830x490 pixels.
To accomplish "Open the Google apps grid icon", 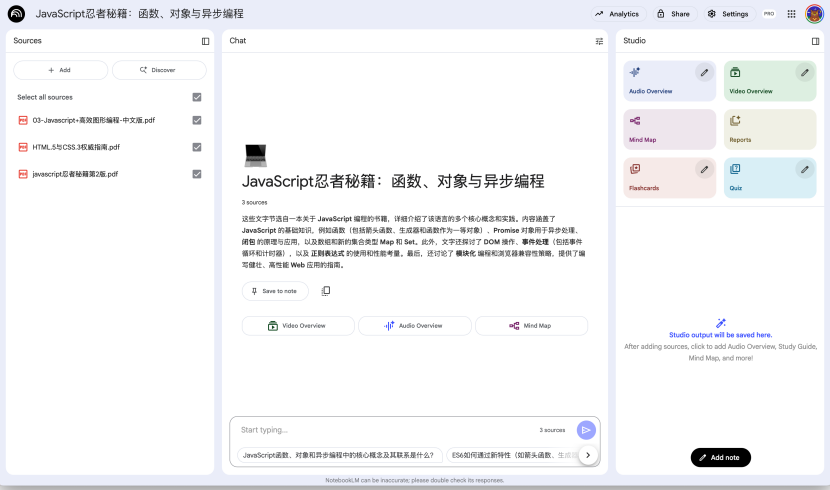I will [791, 14].
